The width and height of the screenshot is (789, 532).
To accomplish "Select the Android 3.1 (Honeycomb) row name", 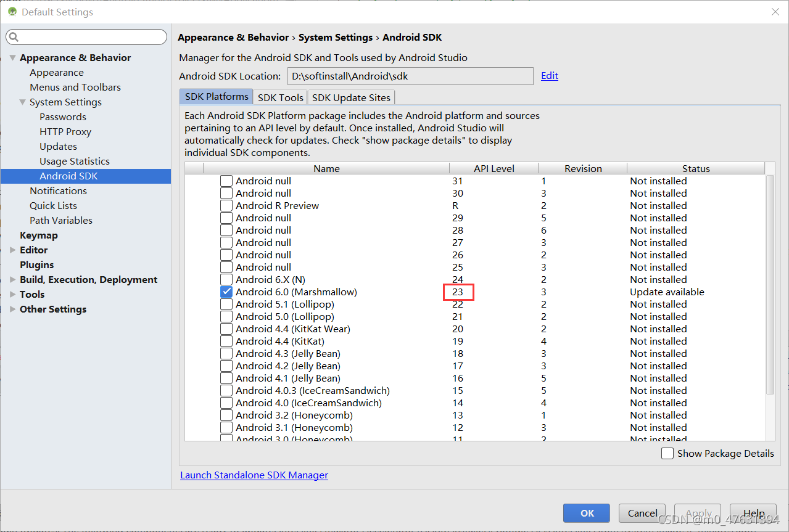I will tap(294, 428).
